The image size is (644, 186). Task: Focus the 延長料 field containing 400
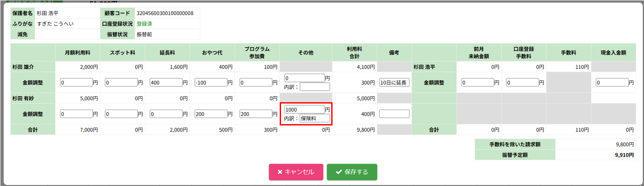166,82
